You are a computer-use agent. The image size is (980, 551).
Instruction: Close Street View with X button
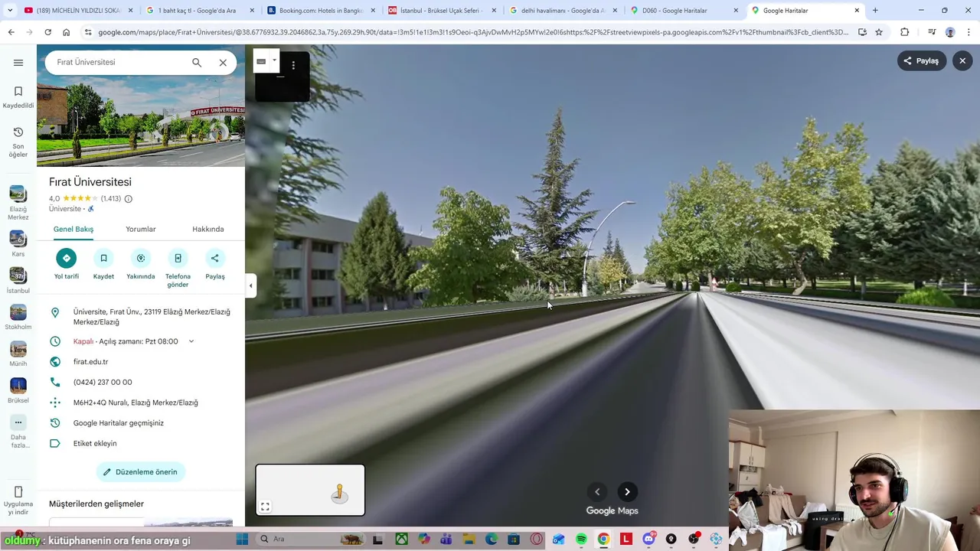(x=962, y=61)
